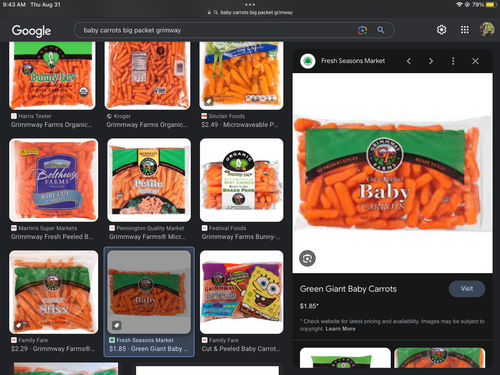This screenshot has width=500, height=375.
Task: Click '$2.29 · Grimmway Farms®...' caption
Action: pyautogui.click(x=53, y=349)
